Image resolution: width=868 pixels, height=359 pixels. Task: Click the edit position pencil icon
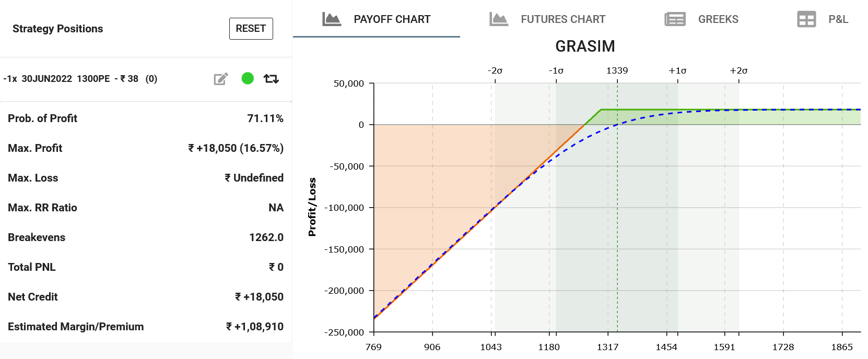(221, 79)
